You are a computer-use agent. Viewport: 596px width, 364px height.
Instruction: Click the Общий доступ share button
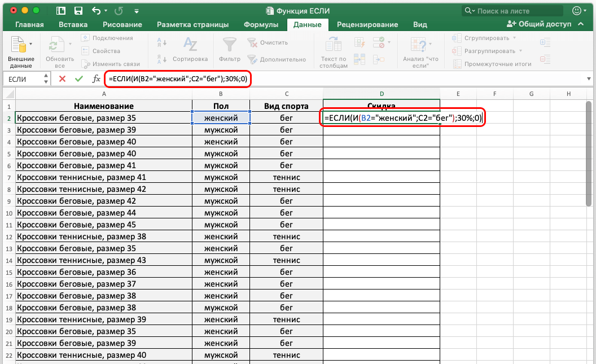(x=539, y=25)
